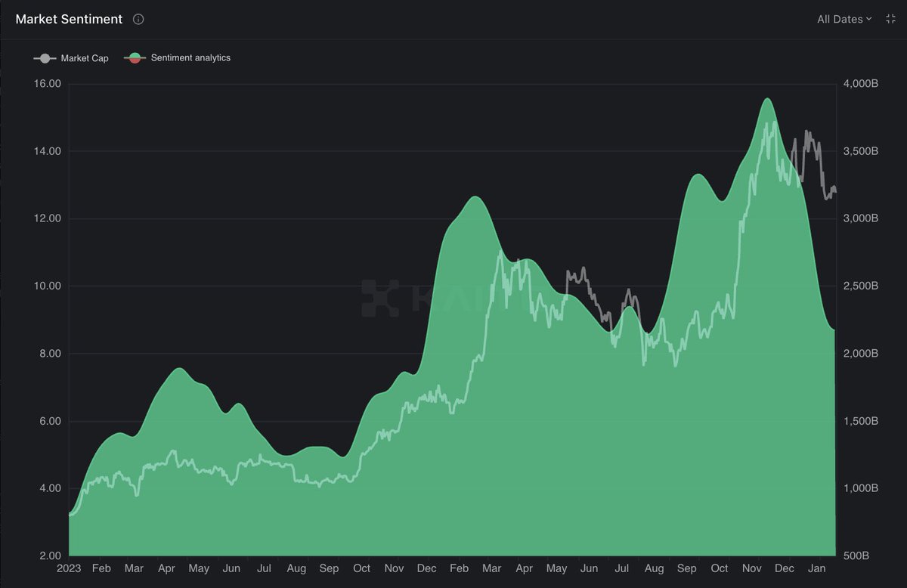This screenshot has height=588, width=907.
Task: Click the 2,000B right axis label
Action: click(x=861, y=354)
